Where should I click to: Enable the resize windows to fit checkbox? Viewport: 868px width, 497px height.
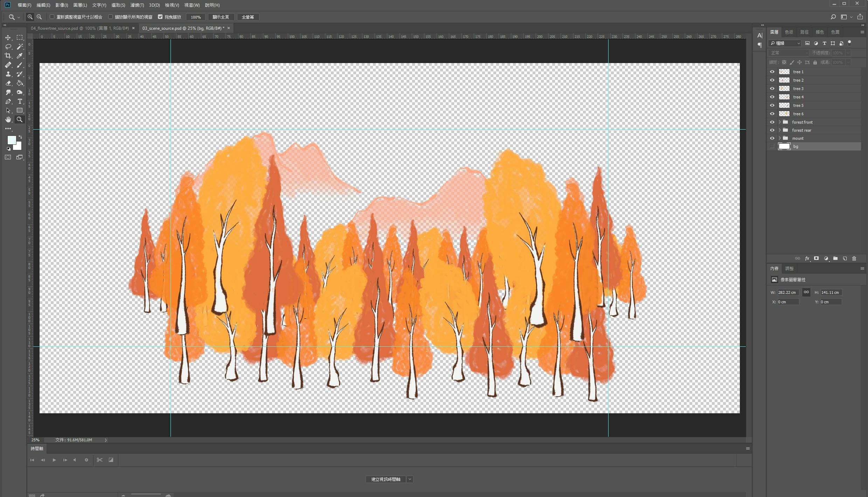52,17
